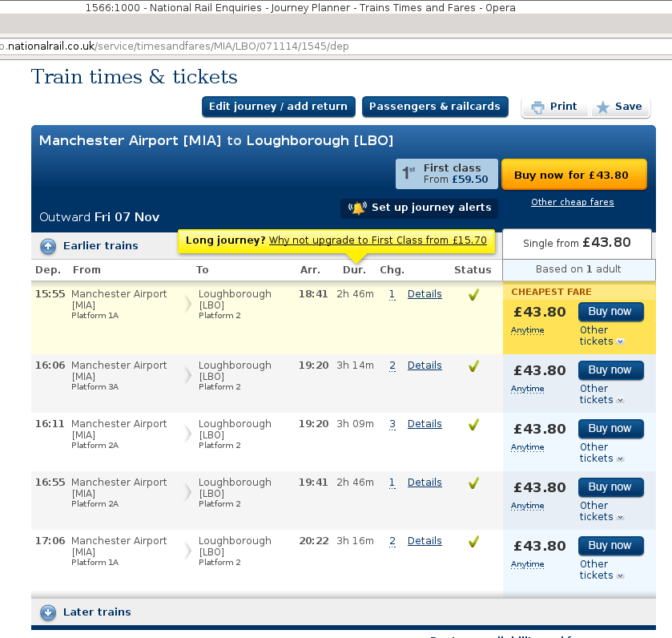672x638 pixels.
Task: Click the green status tick for 17:06 train
Action: pos(473,542)
